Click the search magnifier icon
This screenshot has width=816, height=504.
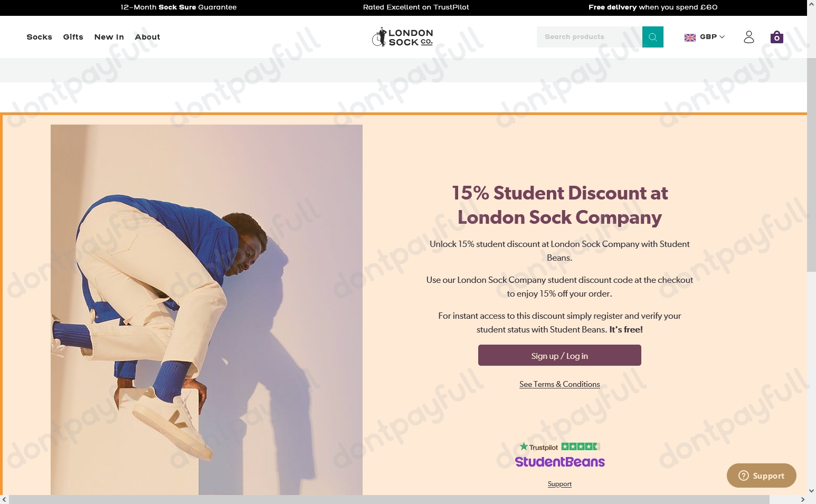tap(653, 36)
